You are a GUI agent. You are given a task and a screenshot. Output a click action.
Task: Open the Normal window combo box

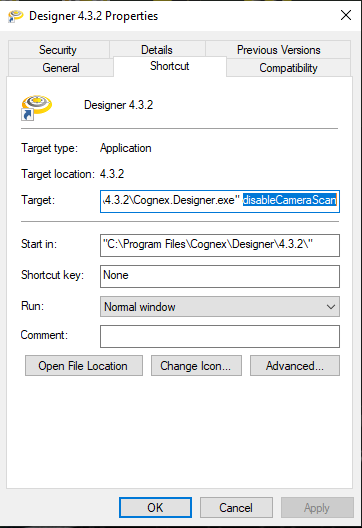tap(220, 307)
